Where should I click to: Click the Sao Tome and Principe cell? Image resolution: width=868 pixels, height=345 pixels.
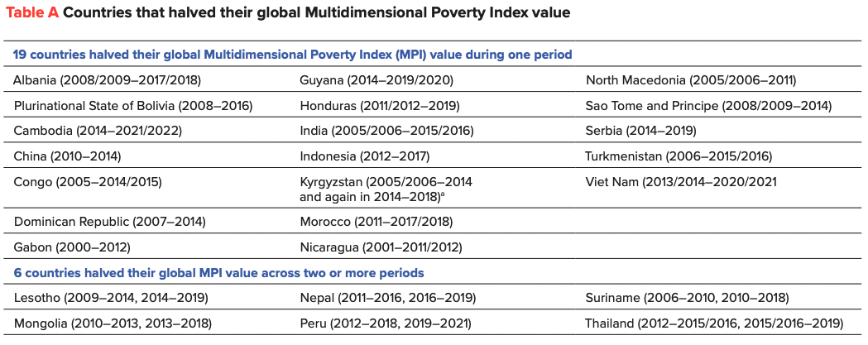708,106
